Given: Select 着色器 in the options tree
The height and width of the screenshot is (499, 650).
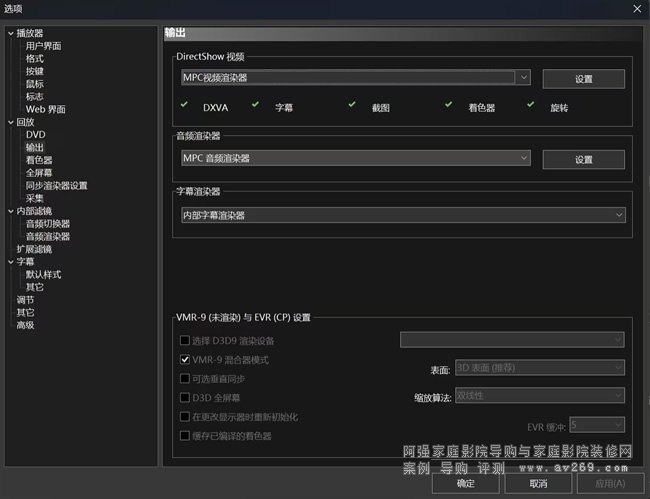Looking at the screenshot, I should [x=39, y=160].
